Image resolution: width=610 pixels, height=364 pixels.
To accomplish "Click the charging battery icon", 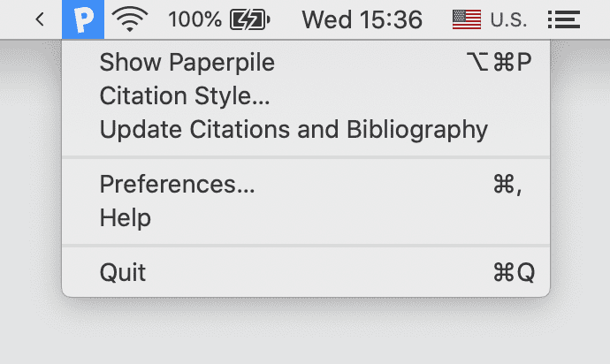I will click(249, 19).
